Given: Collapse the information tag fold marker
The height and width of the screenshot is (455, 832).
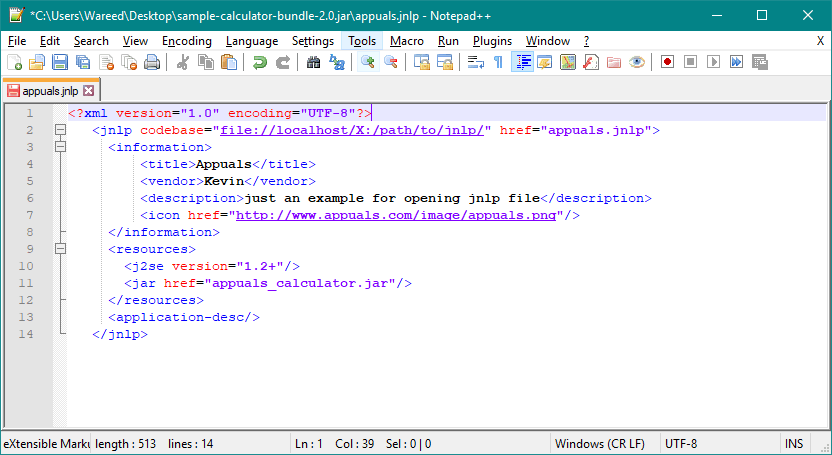Looking at the screenshot, I should (x=60, y=147).
